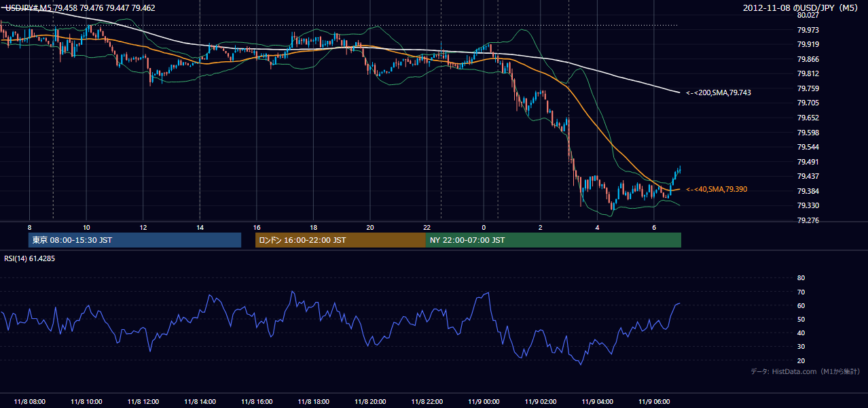This screenshot has width=868, height=408.
Task: Click the '<-<200,SMA,79.743' moving average label
Action: pyautogui.click(x=719, y=92)
